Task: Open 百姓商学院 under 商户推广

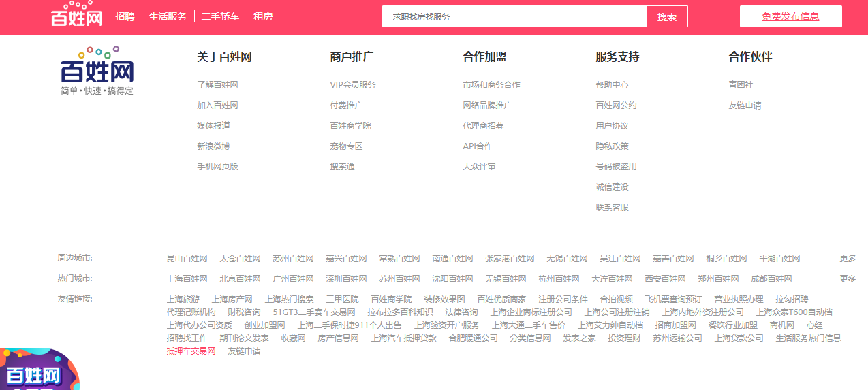Action: [x=350, y=126]
